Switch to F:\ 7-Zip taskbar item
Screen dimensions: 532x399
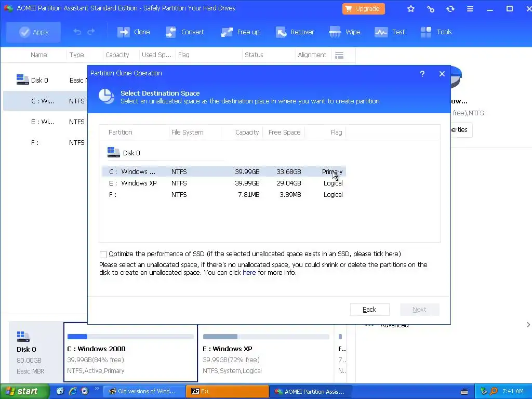pyautogui.click(x=228, y=392)
